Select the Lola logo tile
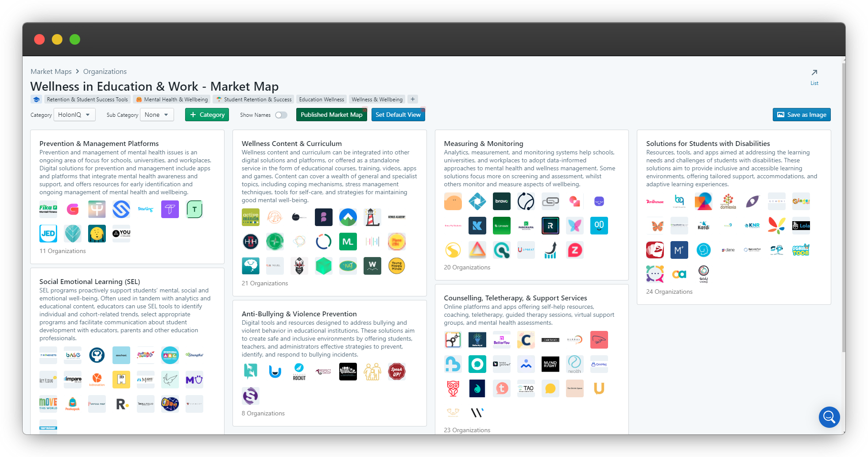Image resolution: width=868 pixels, height=457 pixels. pos(801,226)
